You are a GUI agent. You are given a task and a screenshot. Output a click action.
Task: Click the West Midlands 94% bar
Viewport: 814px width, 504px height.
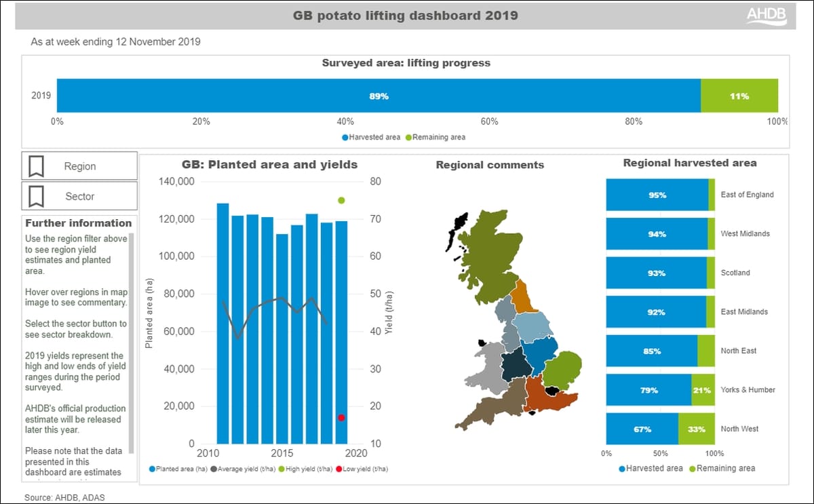pos(657,234)
